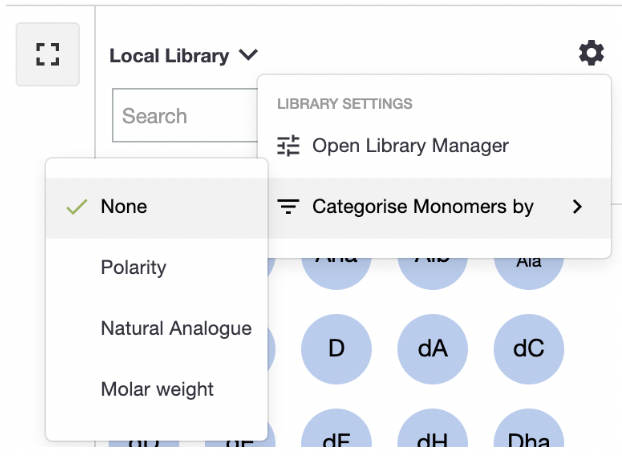Select the dA monomer circle
The width and height of the screenshot is (622, 456).
coord(432,349)
